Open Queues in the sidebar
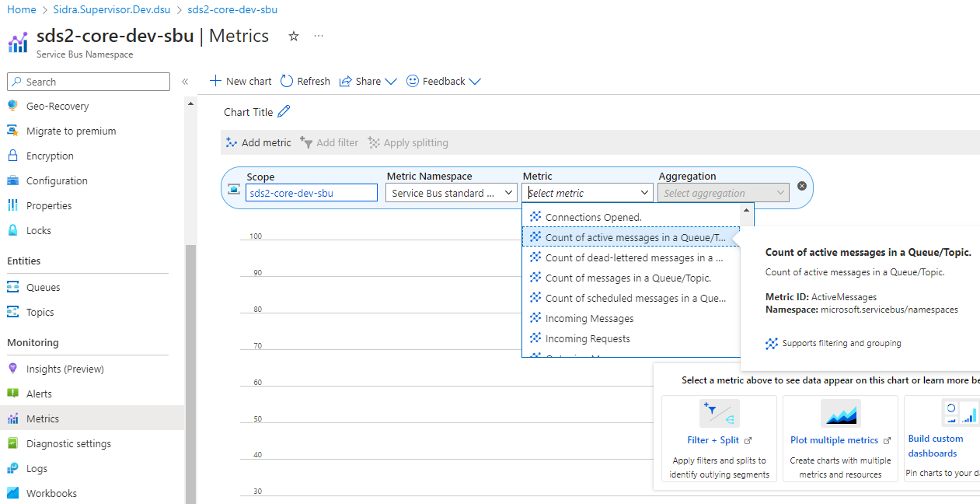 [x=43, y=287]
